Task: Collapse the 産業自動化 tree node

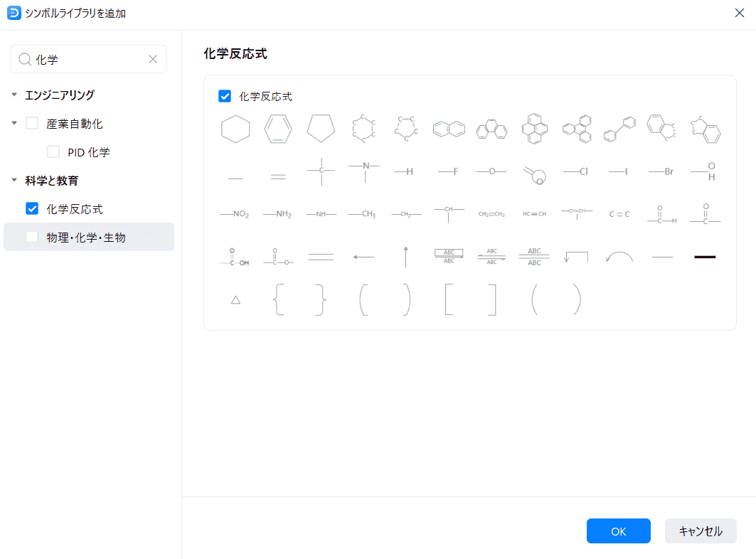Action: 14,123
